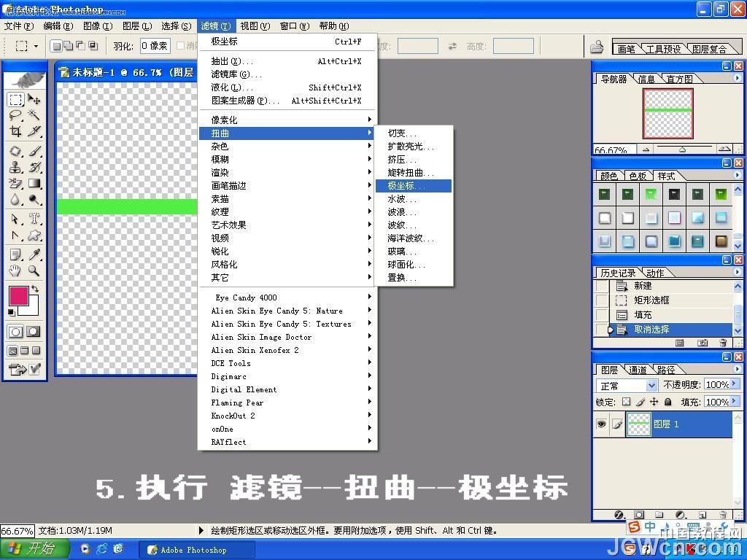Click the 图层 1 layer thumbnail
Screen dimensions: 747x560
(x=638, y=424)
